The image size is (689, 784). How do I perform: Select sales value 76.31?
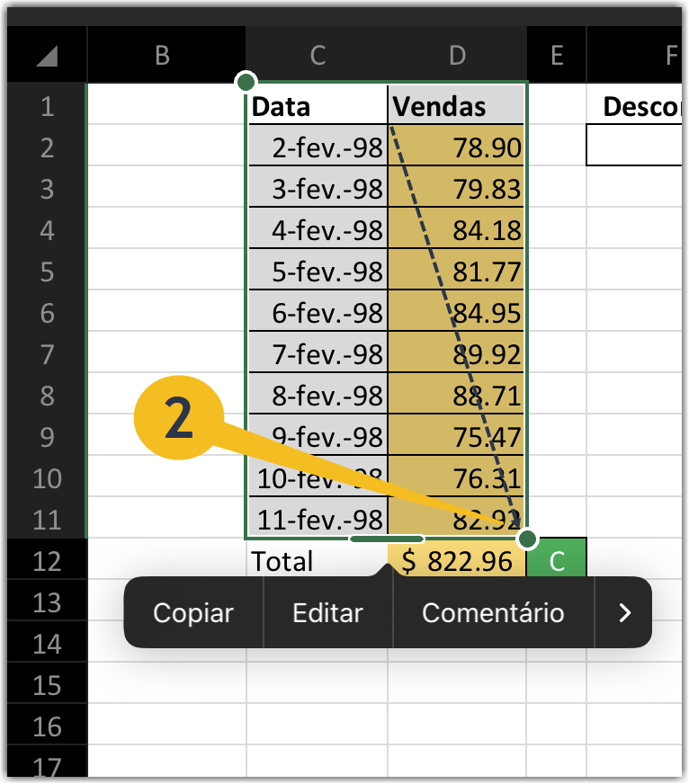[x=456, y=477]
